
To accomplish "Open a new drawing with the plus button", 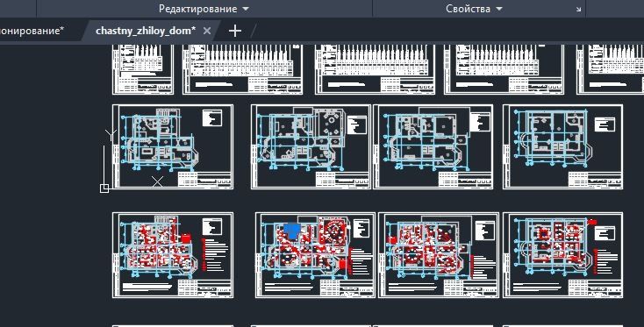I will tap(234, 31).
